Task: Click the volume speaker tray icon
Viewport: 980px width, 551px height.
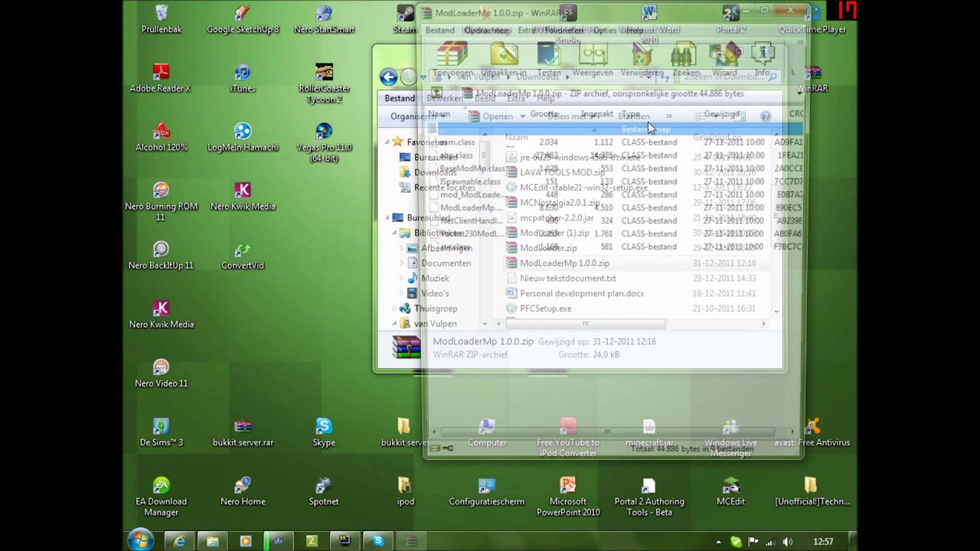Action: pos(788,542)
